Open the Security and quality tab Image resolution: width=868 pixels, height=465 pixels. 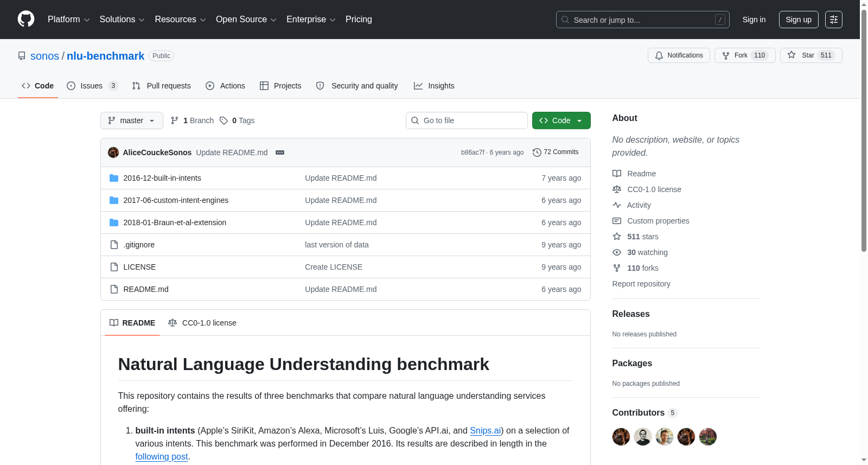click(357, 86)
